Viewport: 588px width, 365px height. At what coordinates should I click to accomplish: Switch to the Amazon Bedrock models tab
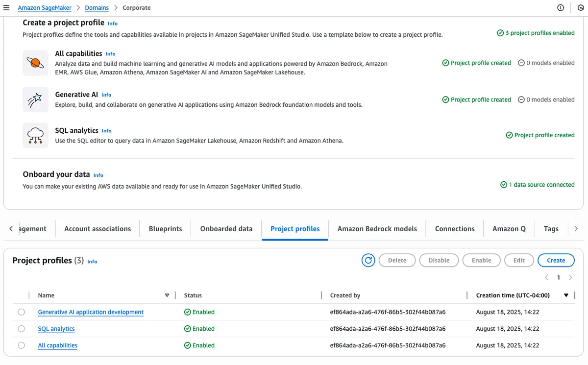(377, 229)
